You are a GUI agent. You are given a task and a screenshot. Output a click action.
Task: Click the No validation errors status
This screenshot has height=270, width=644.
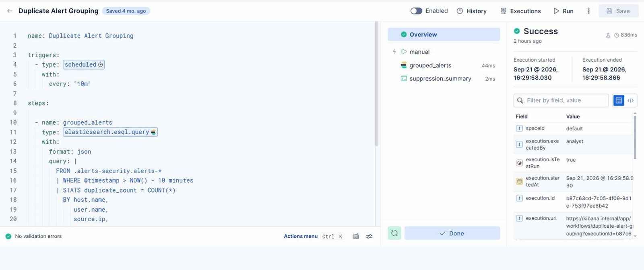click(x=34, y=236)
